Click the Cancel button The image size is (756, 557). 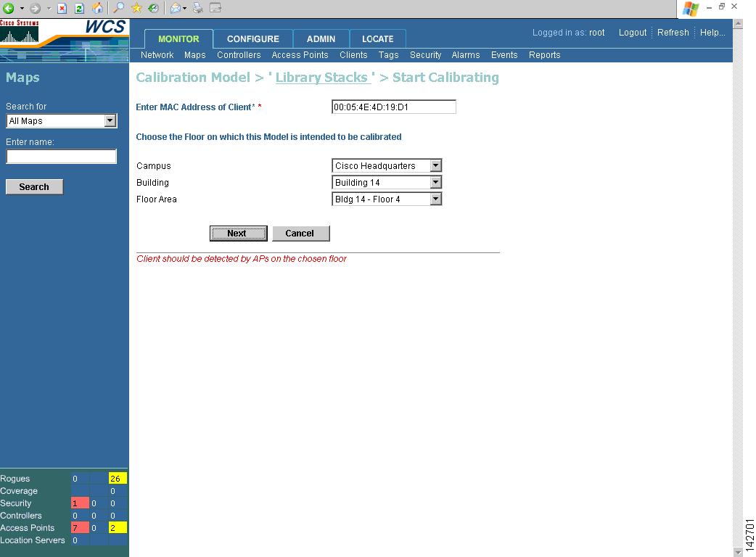301,234
